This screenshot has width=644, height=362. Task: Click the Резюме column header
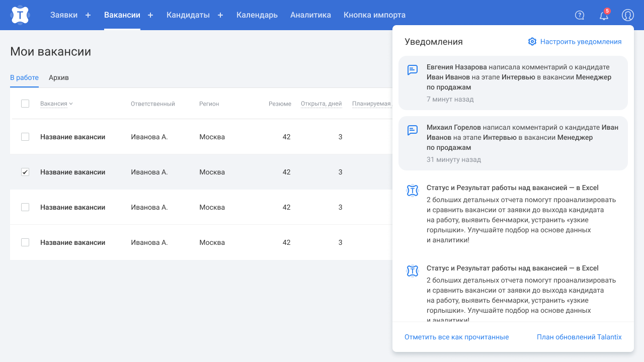pos(280,104)
